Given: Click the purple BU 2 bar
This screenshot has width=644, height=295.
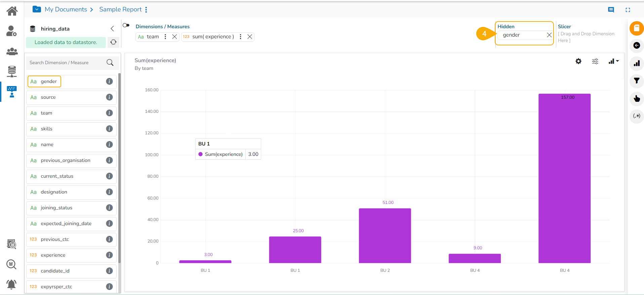Looking at the screenshot, I should point(385,236).
